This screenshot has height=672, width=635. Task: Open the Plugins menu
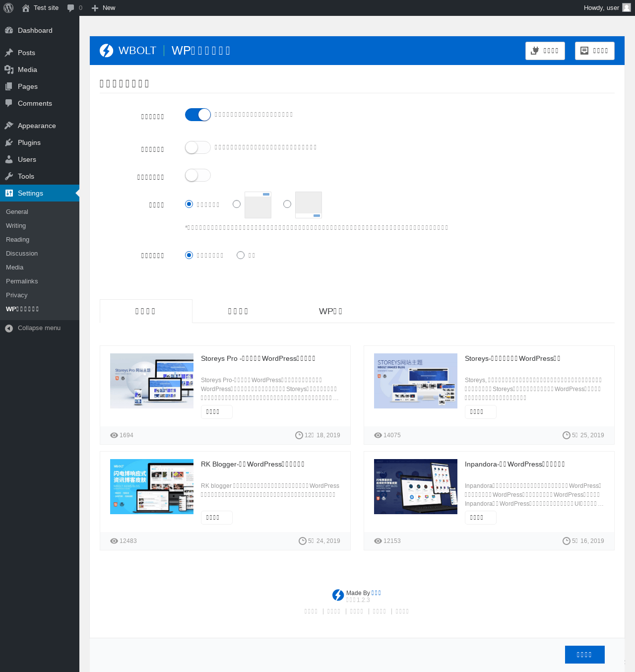click(40, 142)
